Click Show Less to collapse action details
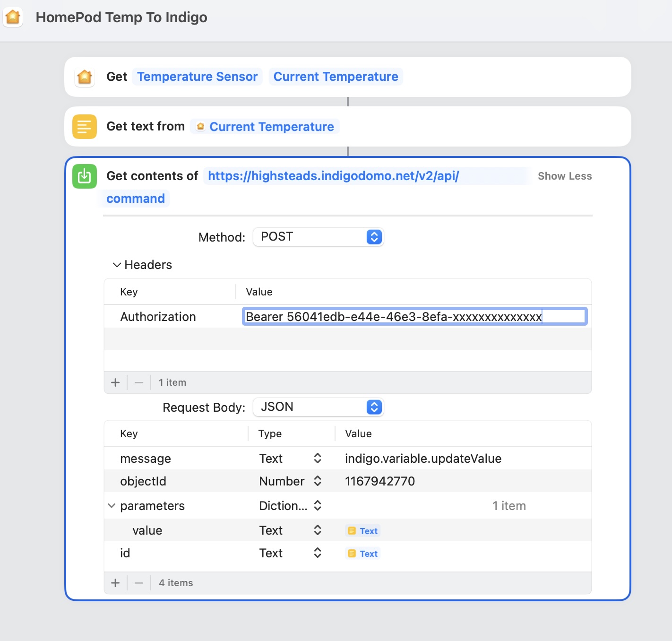The image size is (672, 641). click(x=565, y=176)
